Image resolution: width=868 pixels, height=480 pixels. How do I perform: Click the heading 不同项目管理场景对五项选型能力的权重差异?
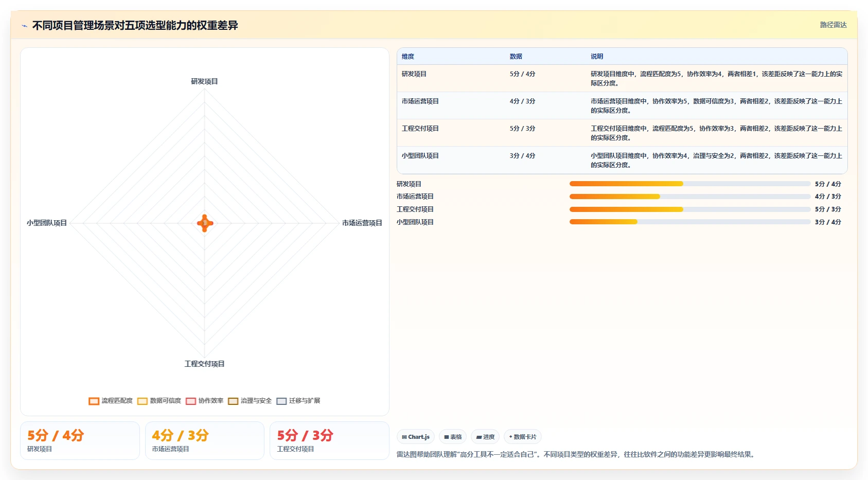pyautogui.click(x=135, y=25)
